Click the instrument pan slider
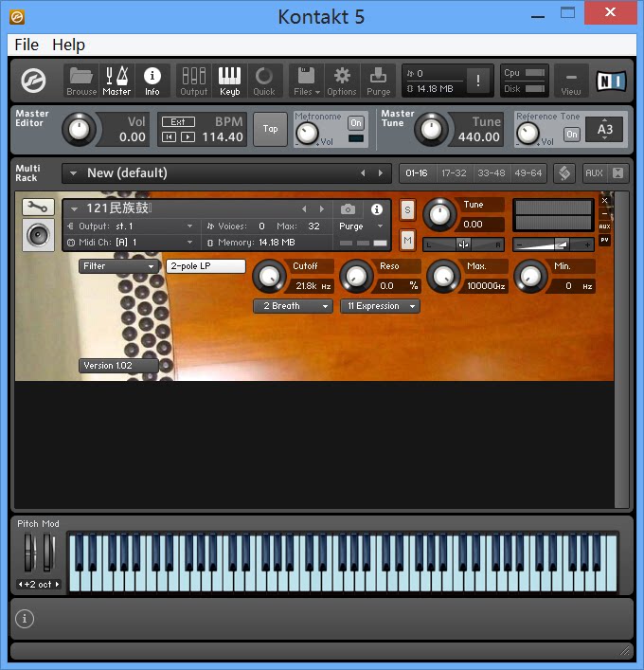The image size is (644, 670). tap(463, 244)
